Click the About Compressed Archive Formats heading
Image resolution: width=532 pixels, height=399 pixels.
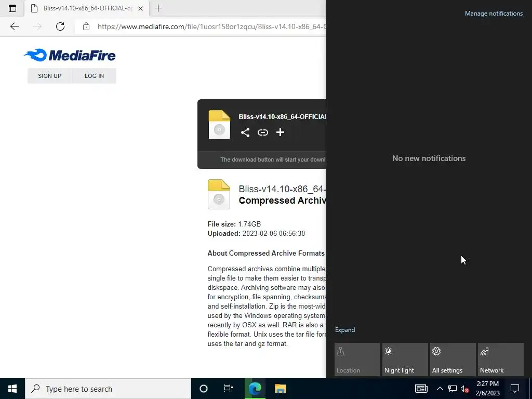[x=266, y=253]
